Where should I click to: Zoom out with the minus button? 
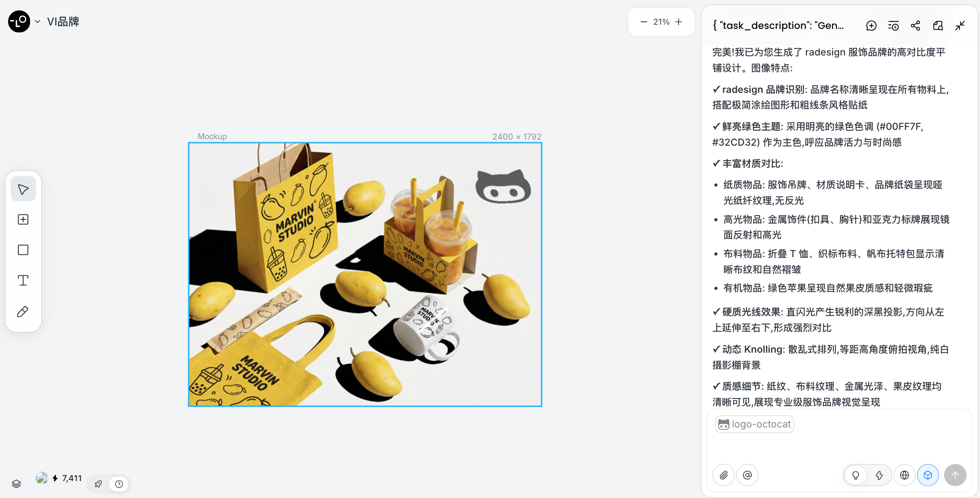tap(643, 22)
